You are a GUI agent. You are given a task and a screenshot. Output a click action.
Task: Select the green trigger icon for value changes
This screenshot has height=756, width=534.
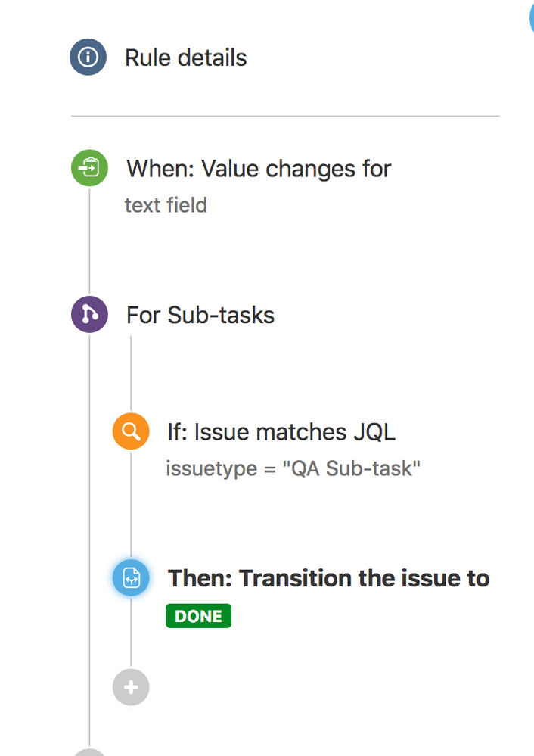(x=88, y=168)
